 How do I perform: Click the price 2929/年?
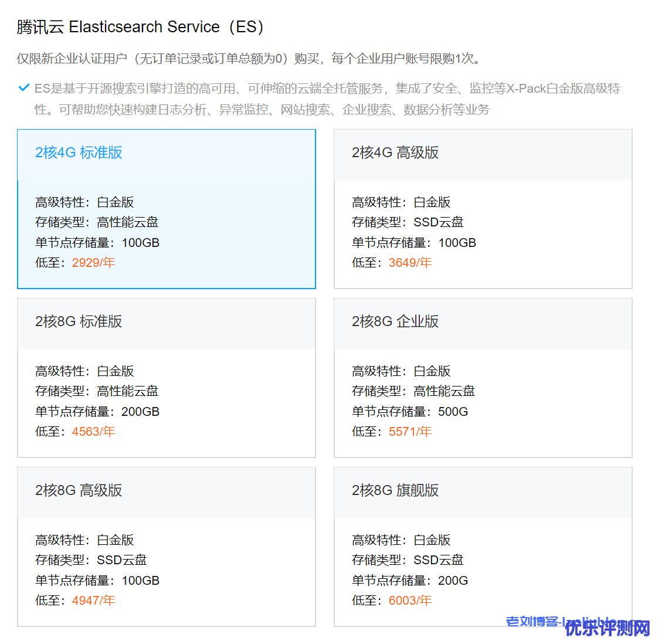(x=93, y=263)
